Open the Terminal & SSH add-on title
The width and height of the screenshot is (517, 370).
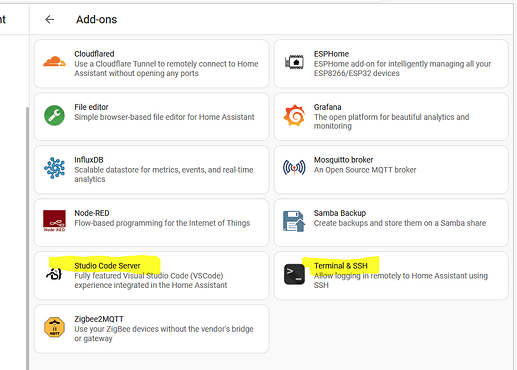(341, 266)
